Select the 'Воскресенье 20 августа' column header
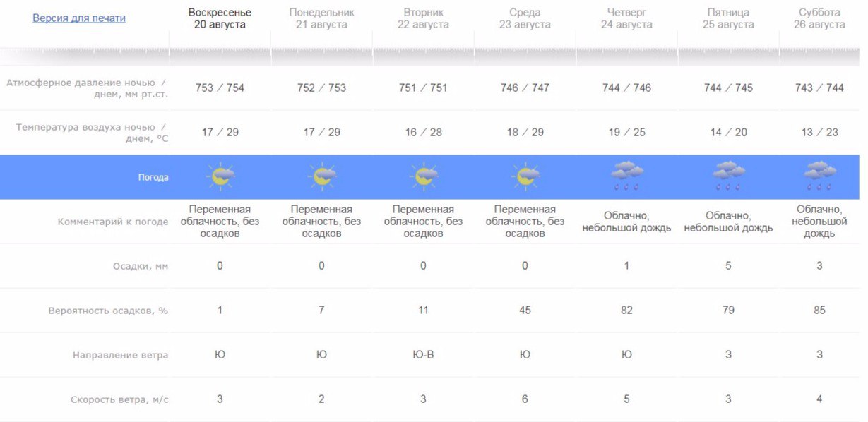 pyautogui.click(x=220, y=18)
